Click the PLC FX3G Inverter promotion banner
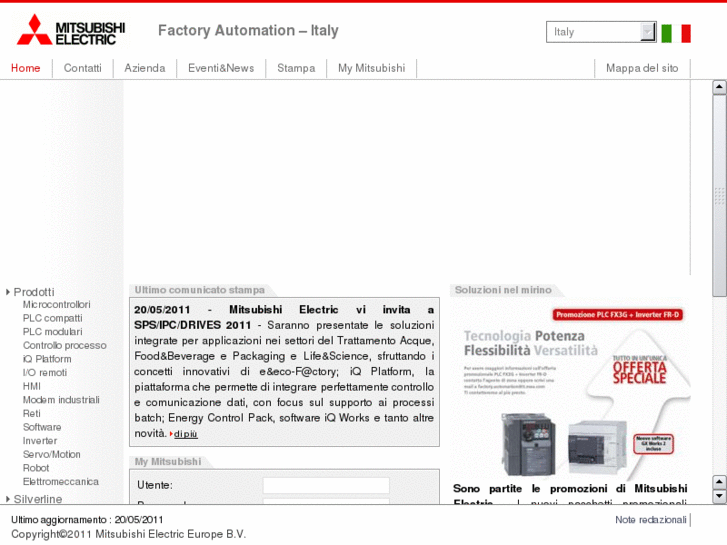The image size is (727, 545). 570,390
